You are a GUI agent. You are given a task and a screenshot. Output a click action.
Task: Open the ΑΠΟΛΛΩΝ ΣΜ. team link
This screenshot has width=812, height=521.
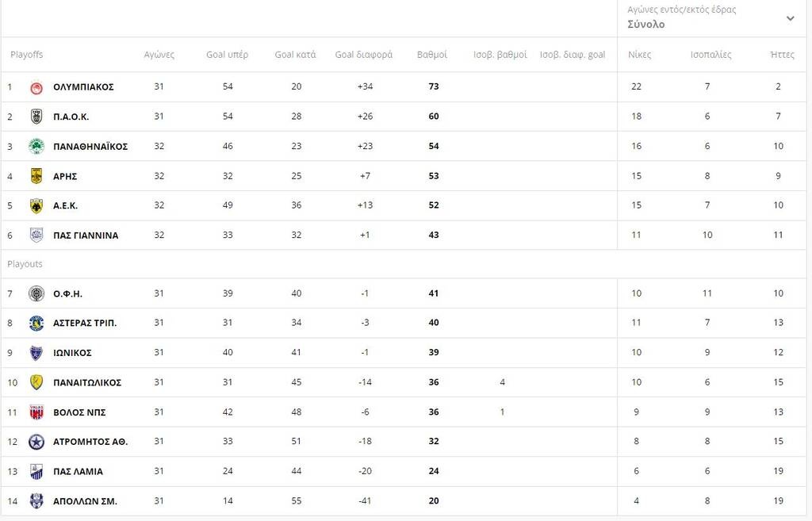pos(85,501)
